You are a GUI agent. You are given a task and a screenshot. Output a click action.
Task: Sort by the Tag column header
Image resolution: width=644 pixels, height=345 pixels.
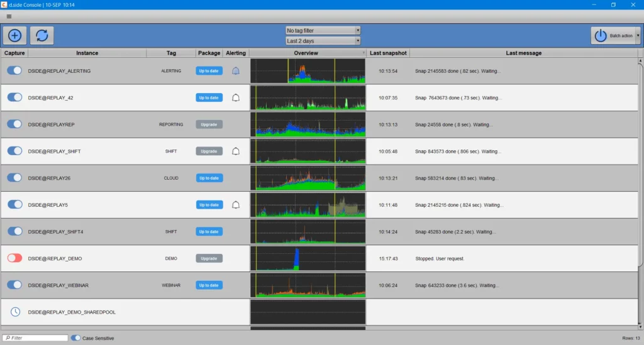[x=171, y=53]
